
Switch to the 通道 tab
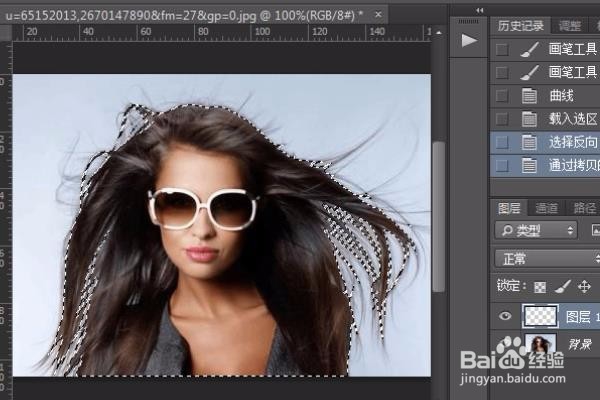(x=546, y=208)
